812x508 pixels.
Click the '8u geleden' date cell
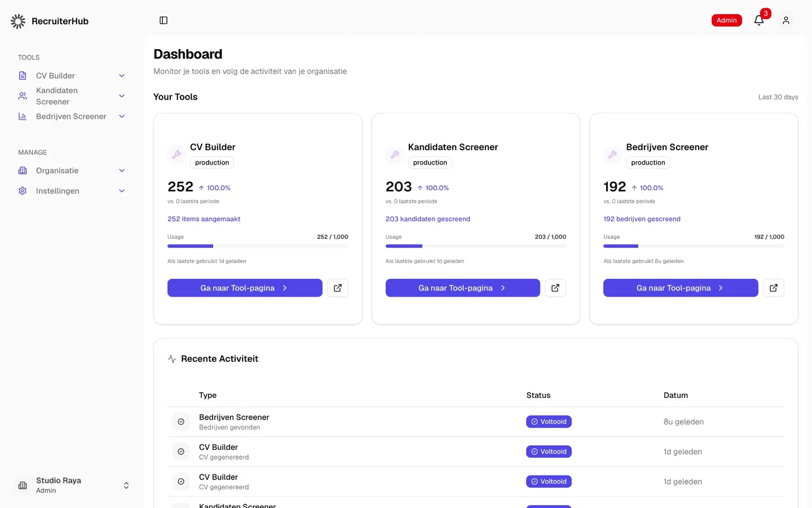coord(683,422)
